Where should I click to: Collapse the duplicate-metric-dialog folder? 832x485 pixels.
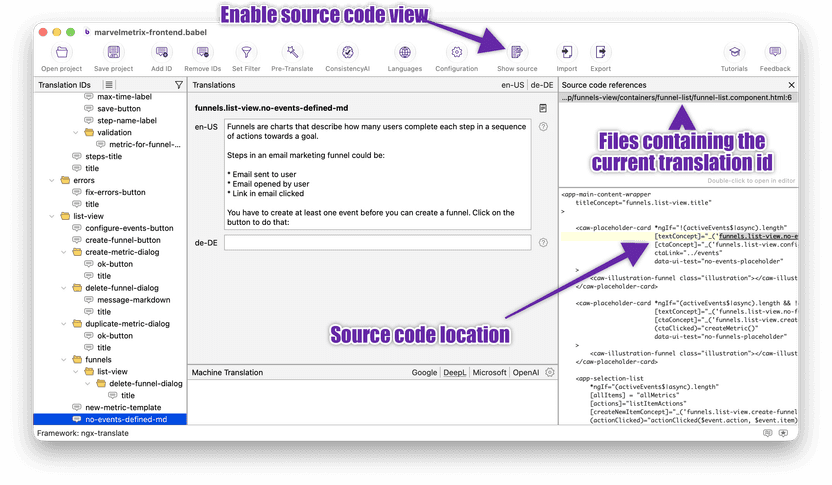pos(64,324)
